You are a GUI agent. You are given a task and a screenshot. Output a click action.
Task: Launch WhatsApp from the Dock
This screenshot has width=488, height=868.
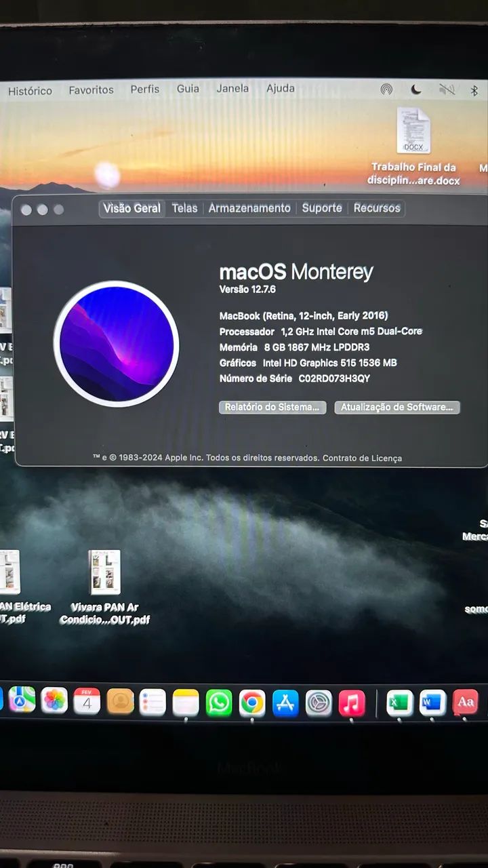point(219,703)
